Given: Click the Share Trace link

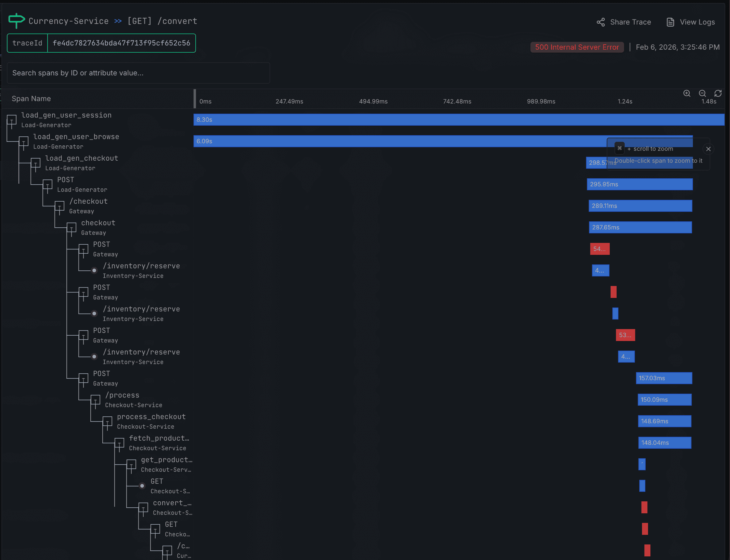Looking at the screenshot, I should [631, 22].
